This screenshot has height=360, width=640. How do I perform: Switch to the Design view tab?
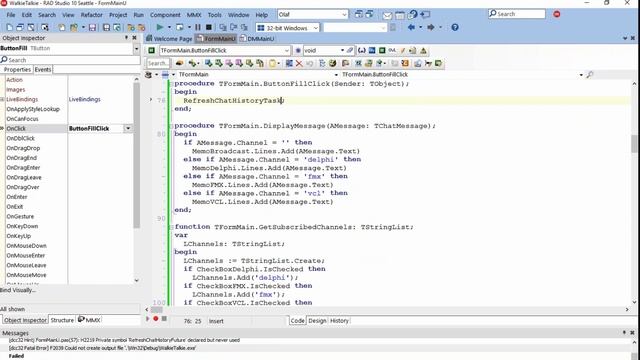point(317,321)
